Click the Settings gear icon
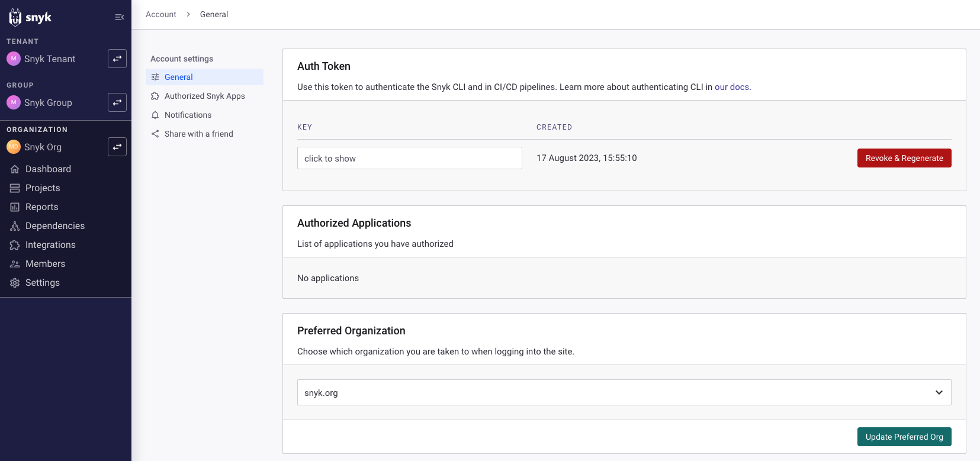 [15, 283]
